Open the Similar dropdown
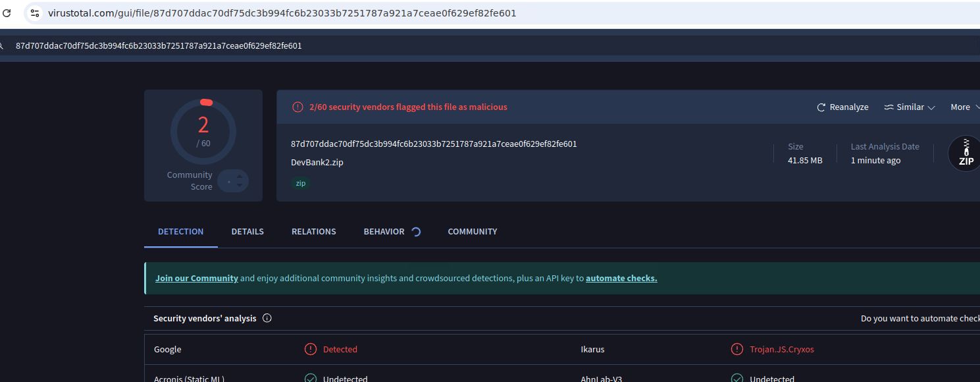 click(x=910, y=107)
